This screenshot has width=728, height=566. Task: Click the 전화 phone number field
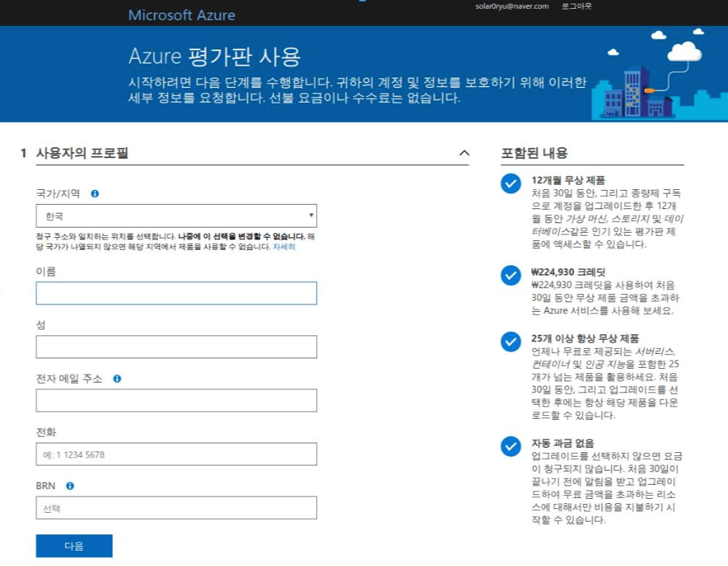176,454
